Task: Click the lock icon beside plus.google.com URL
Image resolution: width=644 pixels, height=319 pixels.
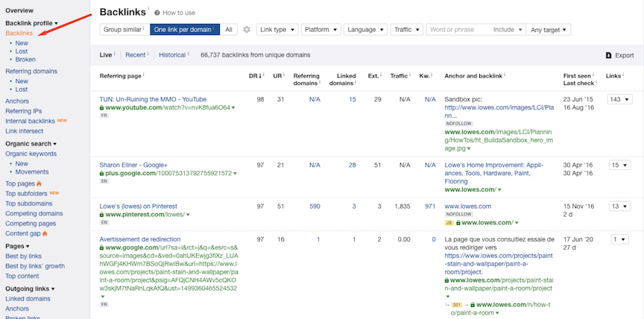Action: click(101, 174)
